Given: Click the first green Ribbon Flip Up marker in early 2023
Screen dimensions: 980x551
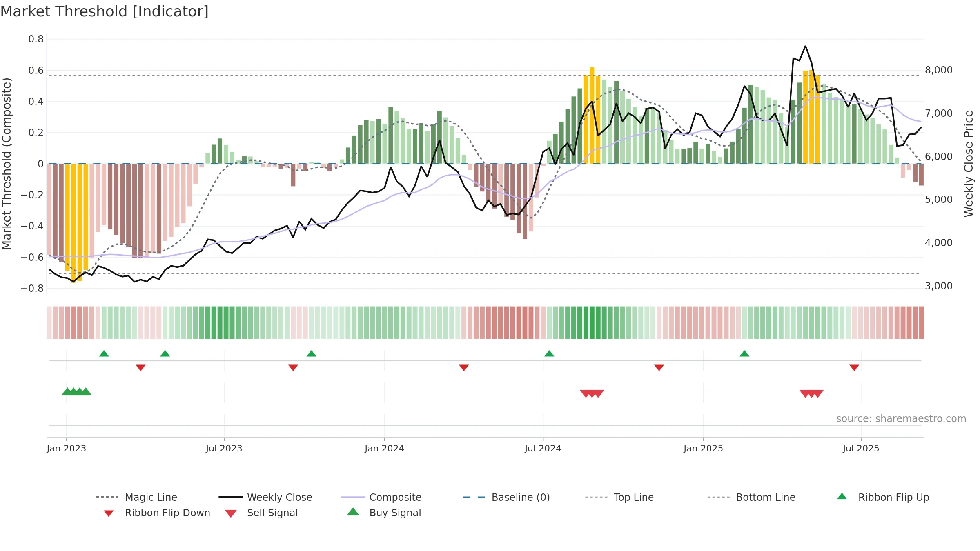Looking at the screenshot, I should click(x=104, y=353).
